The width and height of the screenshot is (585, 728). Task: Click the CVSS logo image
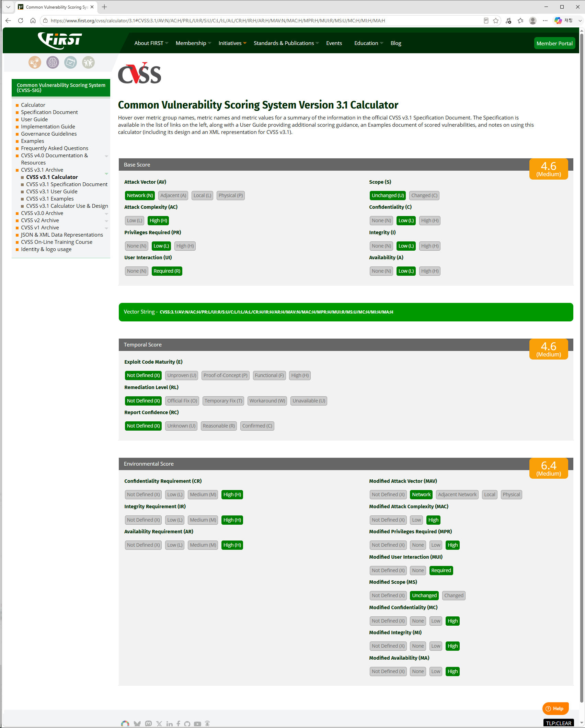click(x=139, y=73)
